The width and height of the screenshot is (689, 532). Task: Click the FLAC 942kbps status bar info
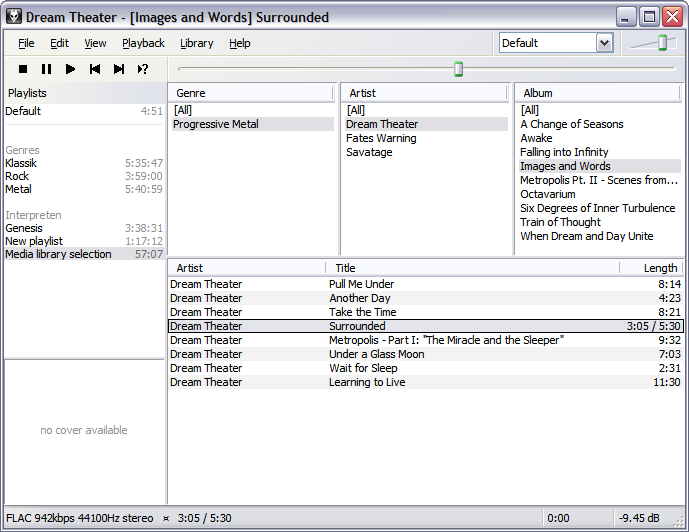click(80, 518)
